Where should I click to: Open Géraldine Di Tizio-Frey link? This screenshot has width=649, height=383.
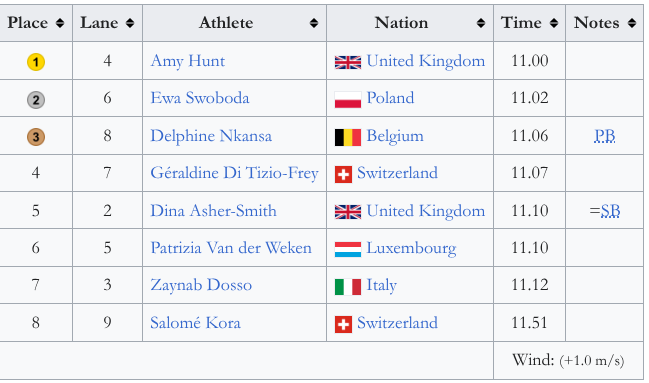(x=234, y=173)
